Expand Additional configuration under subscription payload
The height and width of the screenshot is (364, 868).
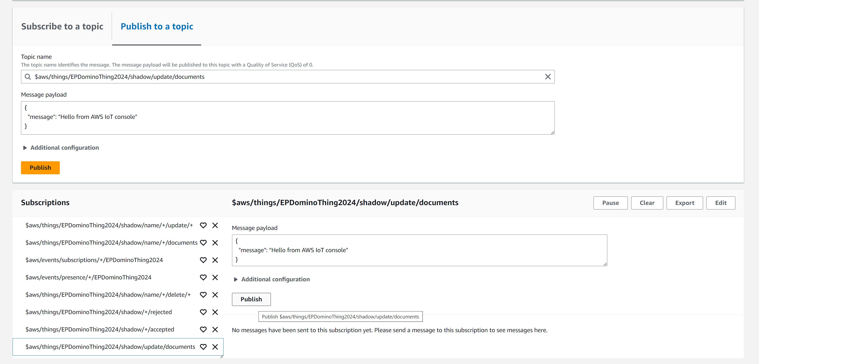pyautogui.click(x=272, y=279)
